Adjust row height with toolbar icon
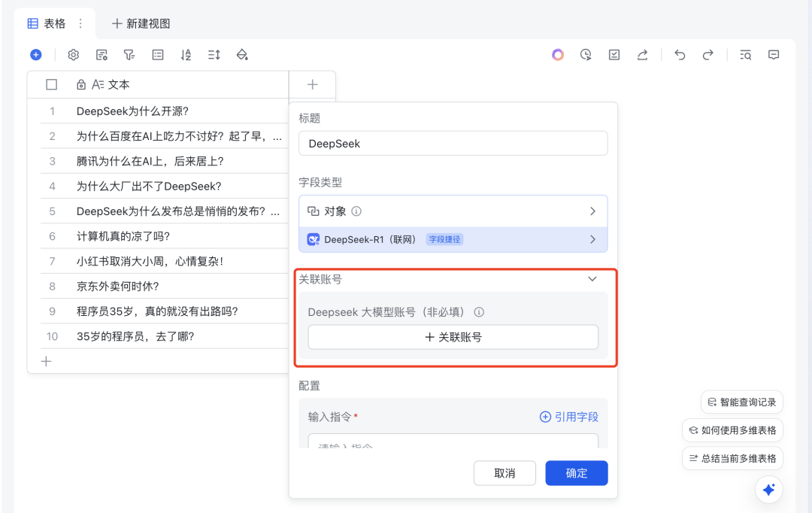 pos(214,54)
